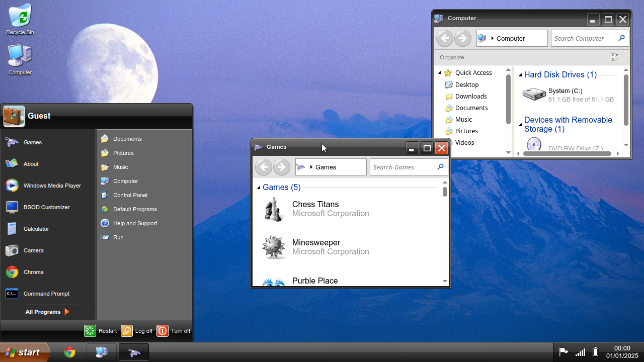Viewport: 644px width, 362px height.
Task: Open Chrome from the taskbar
Action: pyautogui.click(x=70, y=352)
